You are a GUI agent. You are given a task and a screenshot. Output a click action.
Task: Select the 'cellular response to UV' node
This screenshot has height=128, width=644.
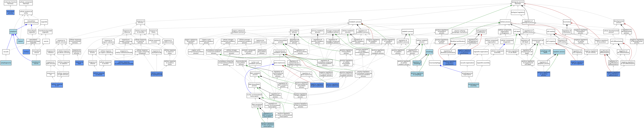click(57, 85)
